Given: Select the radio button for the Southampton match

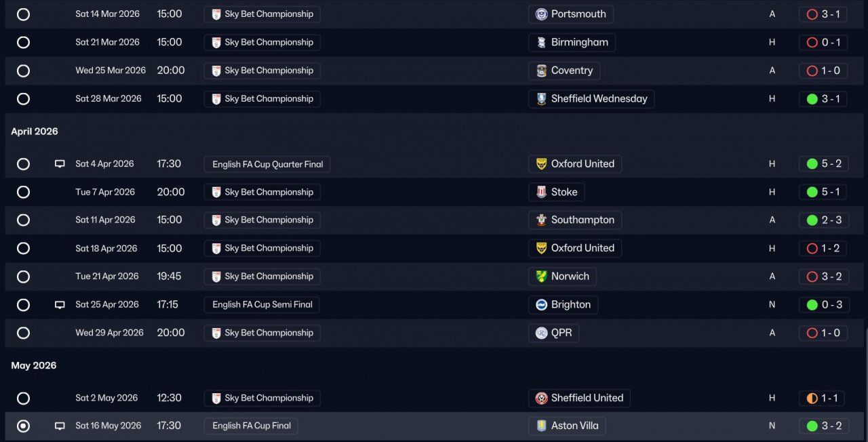Looking at the screenshot, I should (x=23, y=220).
